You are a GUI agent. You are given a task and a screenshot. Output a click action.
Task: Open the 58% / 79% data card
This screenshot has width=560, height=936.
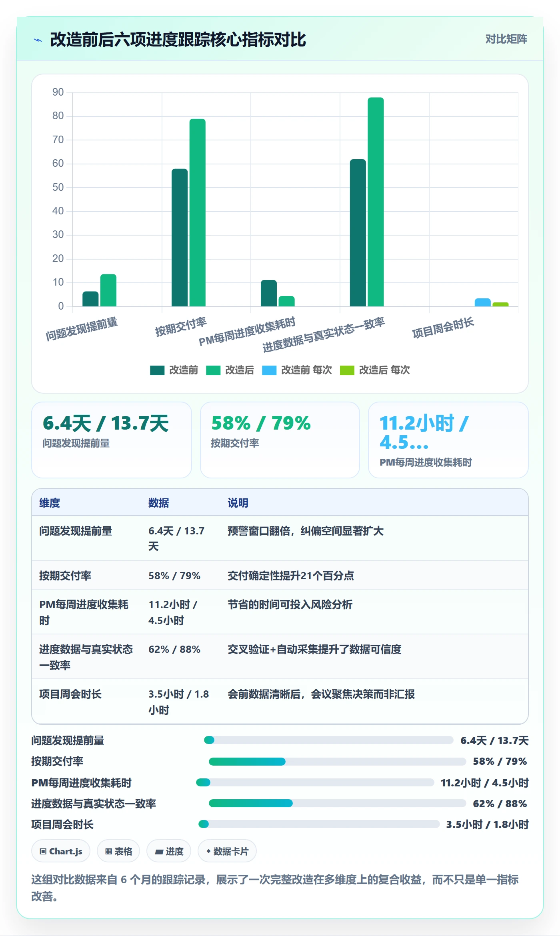point(280,440)
